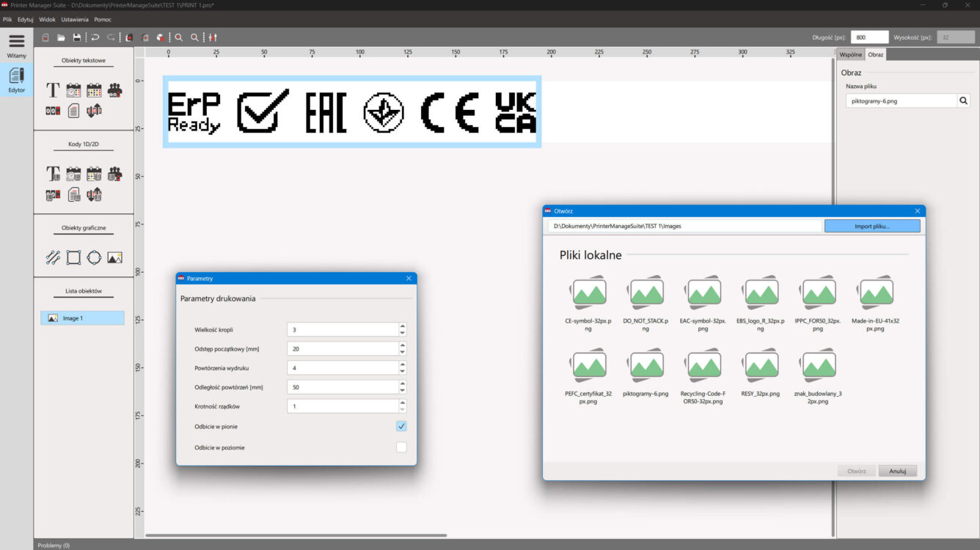This screenshot has width=980, height=550.
Task: Click the folder path field in Otwórz dialog
Action: (x=685, y=226)
